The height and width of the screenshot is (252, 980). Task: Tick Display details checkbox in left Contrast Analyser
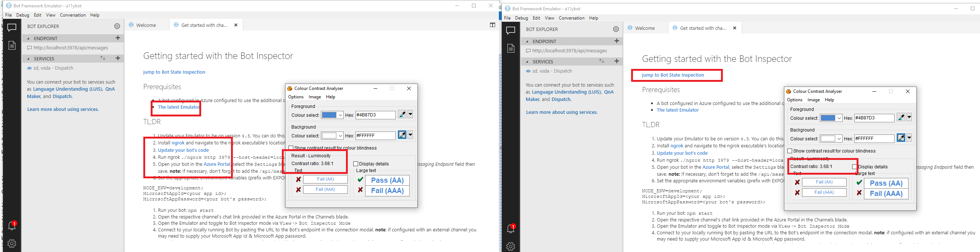tap(356, 164)
